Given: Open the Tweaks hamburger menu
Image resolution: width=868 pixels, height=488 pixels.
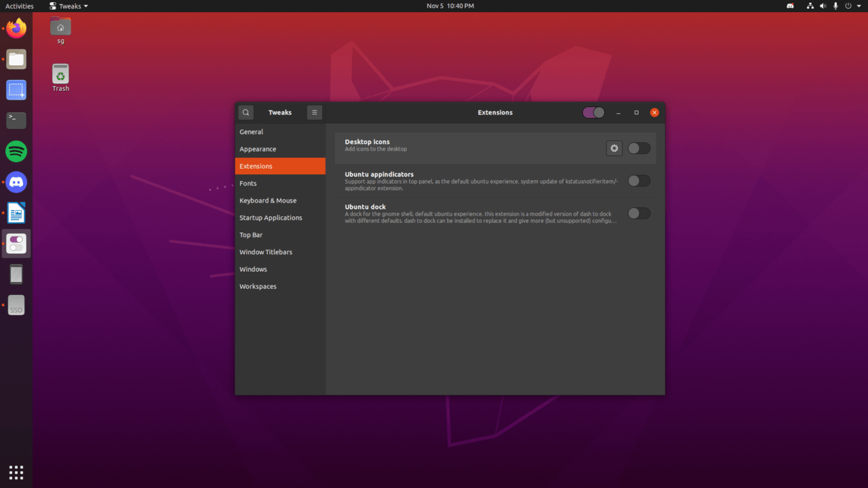Looking at the screenshot, I should pos(315,113).
